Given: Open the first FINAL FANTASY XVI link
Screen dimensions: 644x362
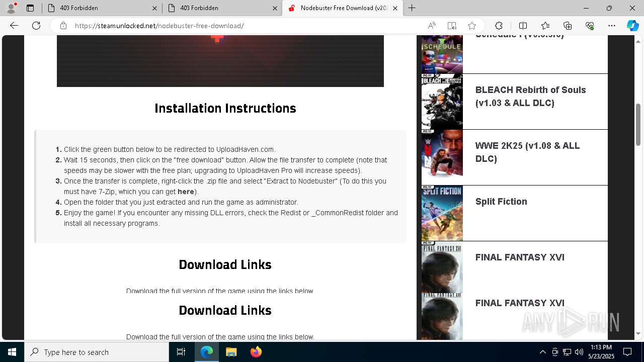Looking at the screenshot, I should pos(520,257).
